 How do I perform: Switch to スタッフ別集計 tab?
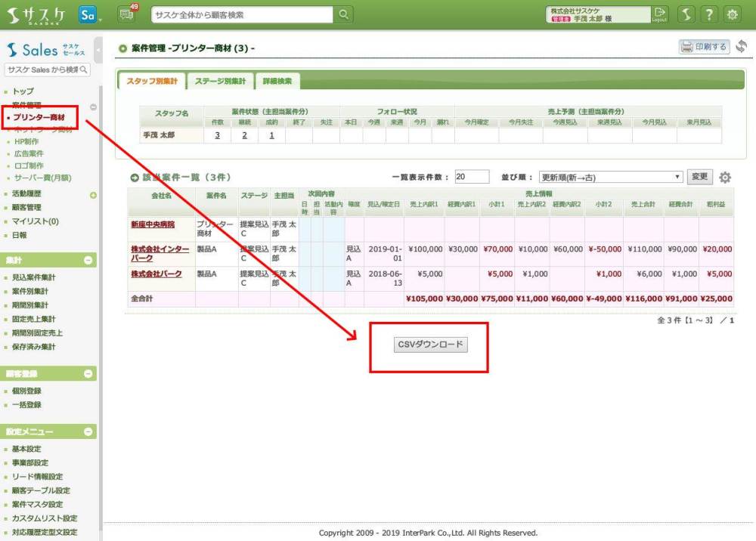[x=152, y=81]
